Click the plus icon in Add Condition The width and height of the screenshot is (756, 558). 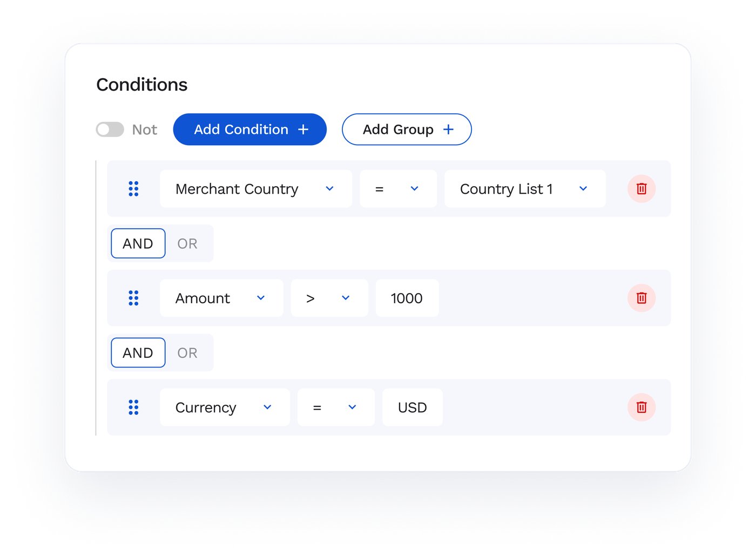(x=303, y=130)
